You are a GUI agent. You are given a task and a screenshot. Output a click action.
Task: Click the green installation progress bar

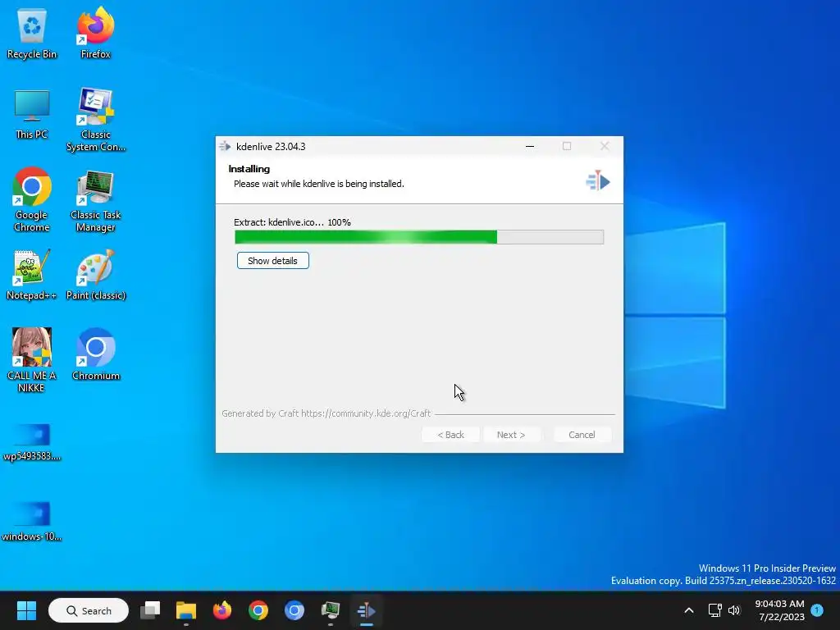click(x=419, y=237)
